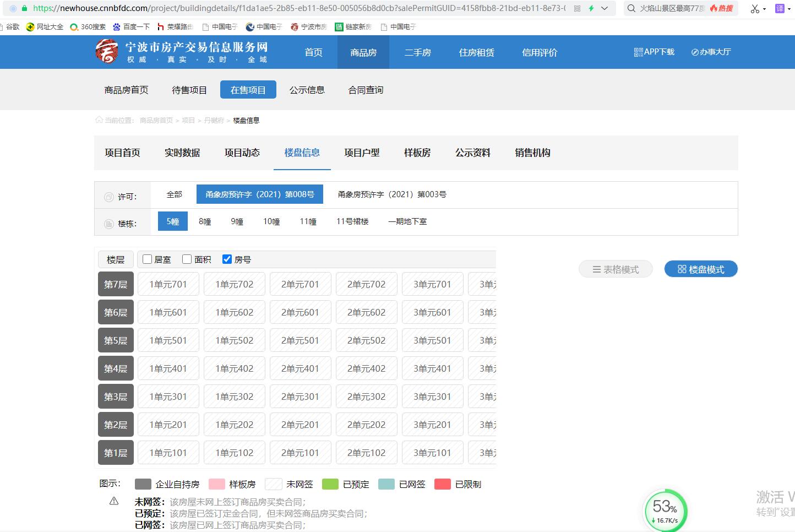
Task: Select building 11幢
Action: (308, 221)
